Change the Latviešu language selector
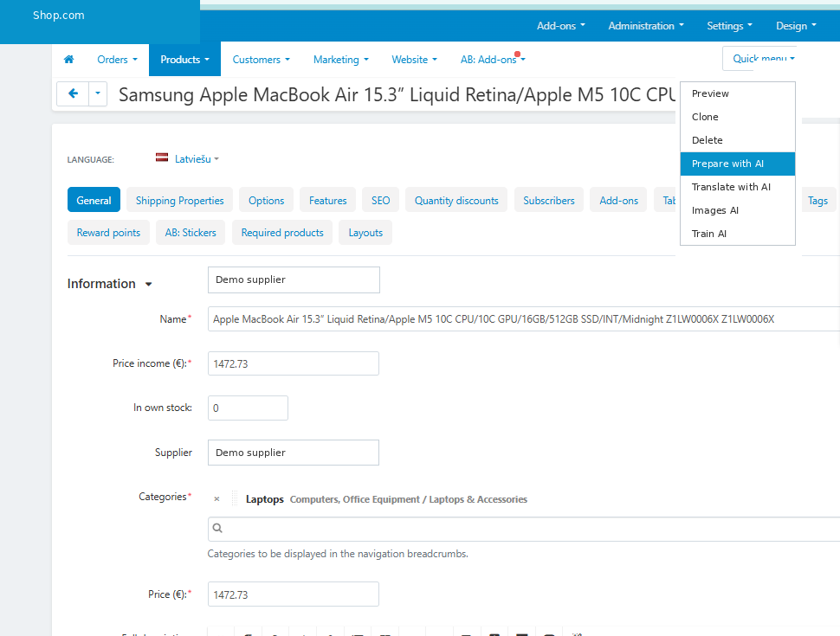 (x=197, y=159)
